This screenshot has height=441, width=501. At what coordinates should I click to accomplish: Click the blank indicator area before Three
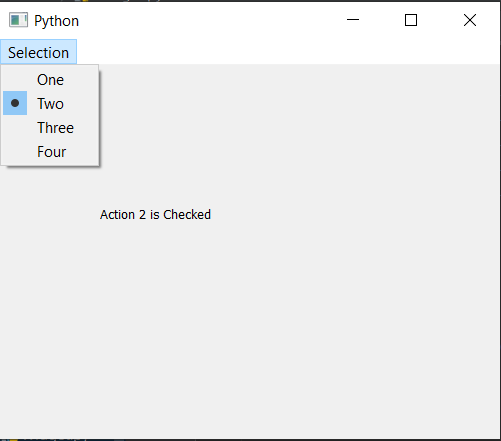15,128
